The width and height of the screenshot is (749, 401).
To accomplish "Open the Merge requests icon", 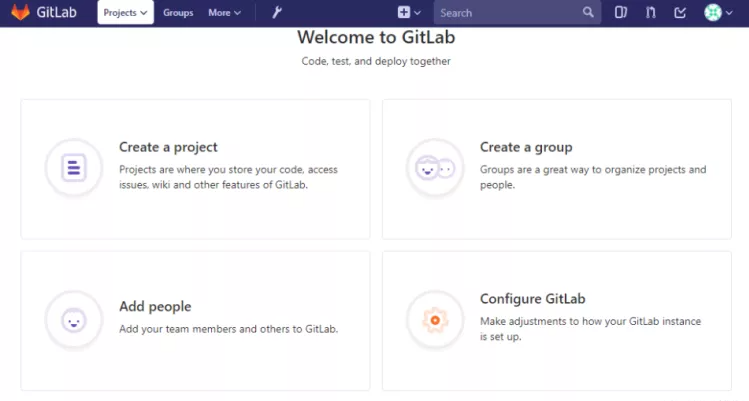I will tap(651, 12).
